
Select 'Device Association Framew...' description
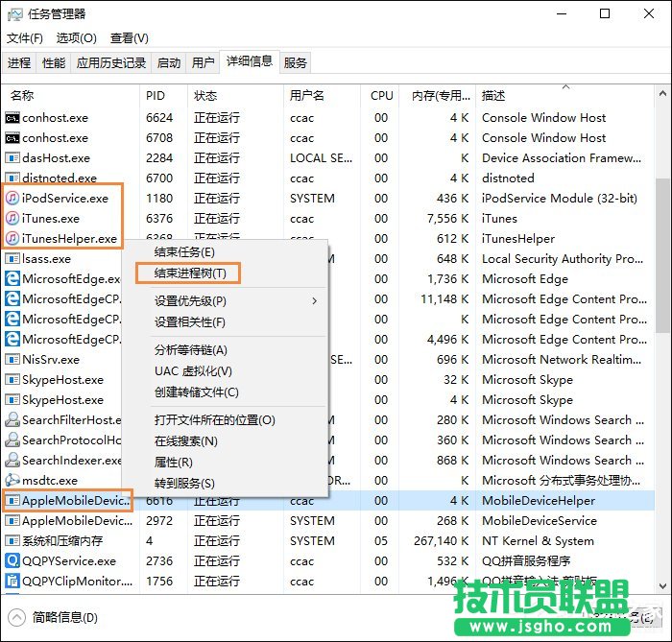point(562,158)
